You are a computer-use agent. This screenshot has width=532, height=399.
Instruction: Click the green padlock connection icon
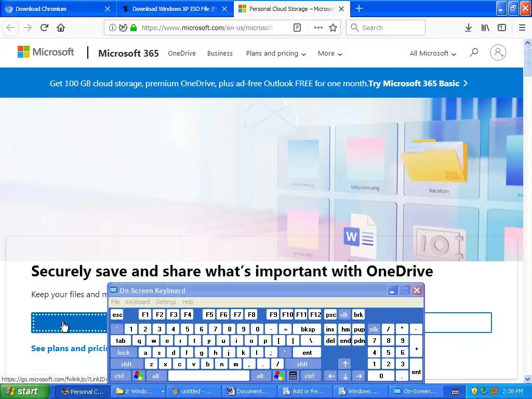(x=134, y=28)
